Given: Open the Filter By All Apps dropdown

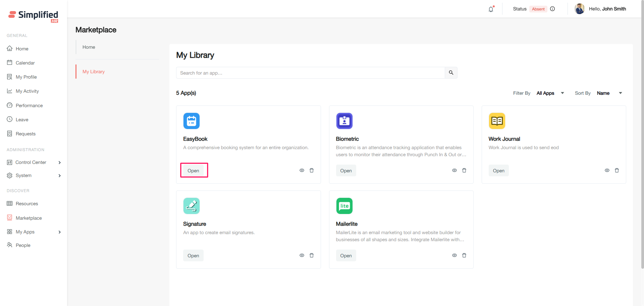Looking at the screenshot, I should tap(550, 93).
